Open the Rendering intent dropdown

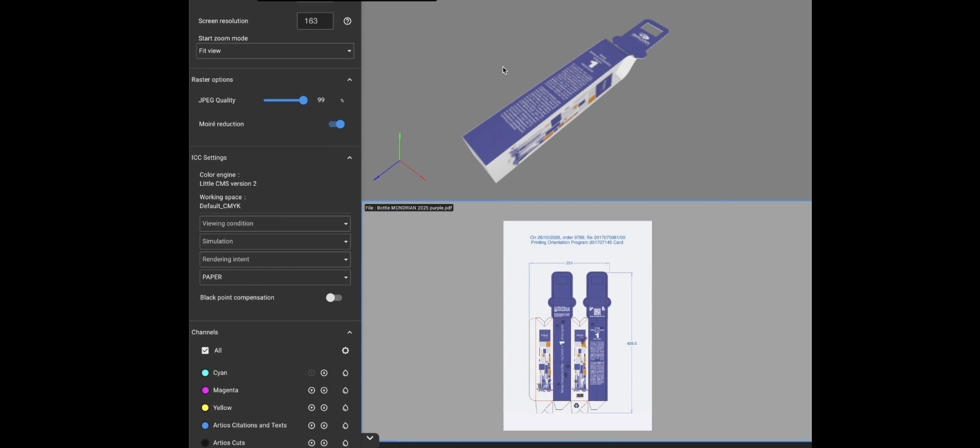(275, 259)
